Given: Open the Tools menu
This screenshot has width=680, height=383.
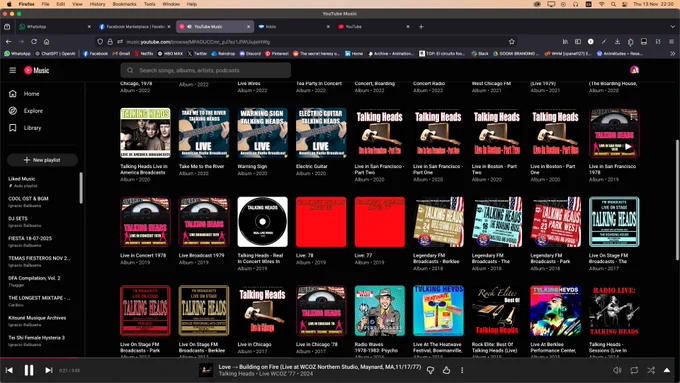Looking at the screenshot, I should (x=150, y=4).
